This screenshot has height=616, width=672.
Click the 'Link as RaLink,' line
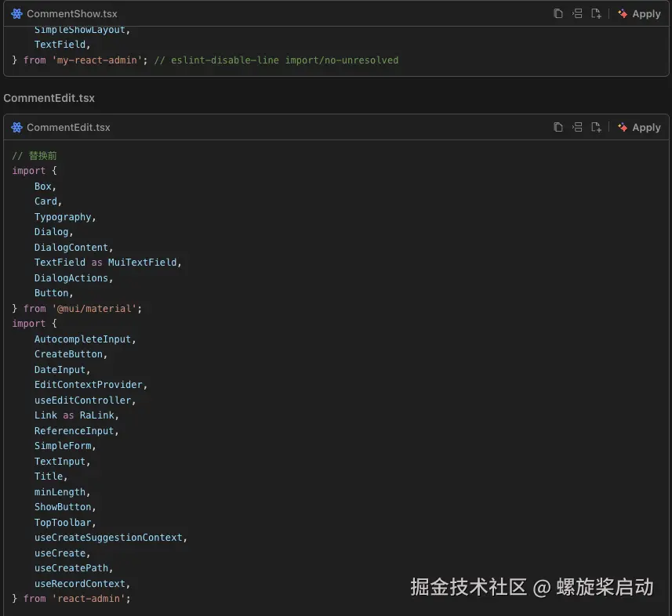pos(76,415)
